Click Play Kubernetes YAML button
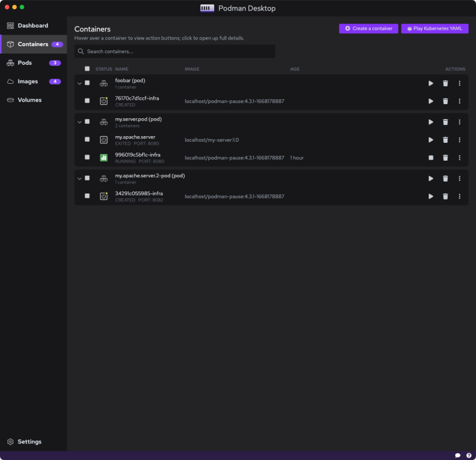476x460 pixels. (434, 28)
